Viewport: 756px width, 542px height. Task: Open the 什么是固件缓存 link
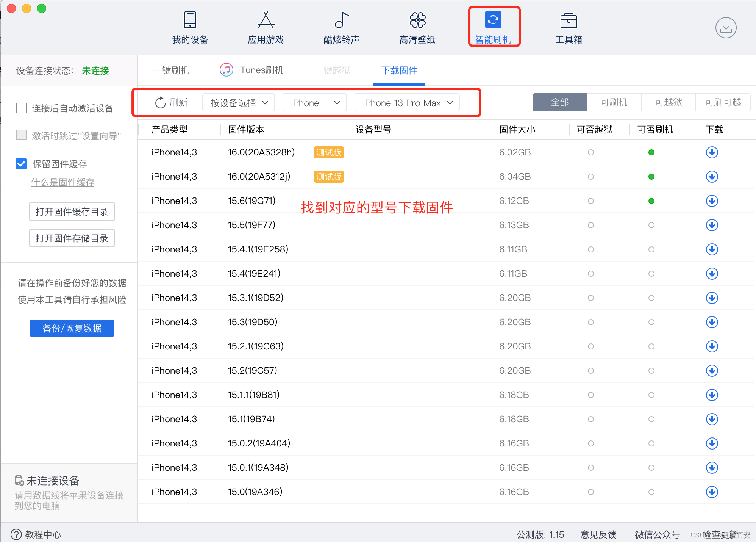pyautogui.click(x=63, y=182)
